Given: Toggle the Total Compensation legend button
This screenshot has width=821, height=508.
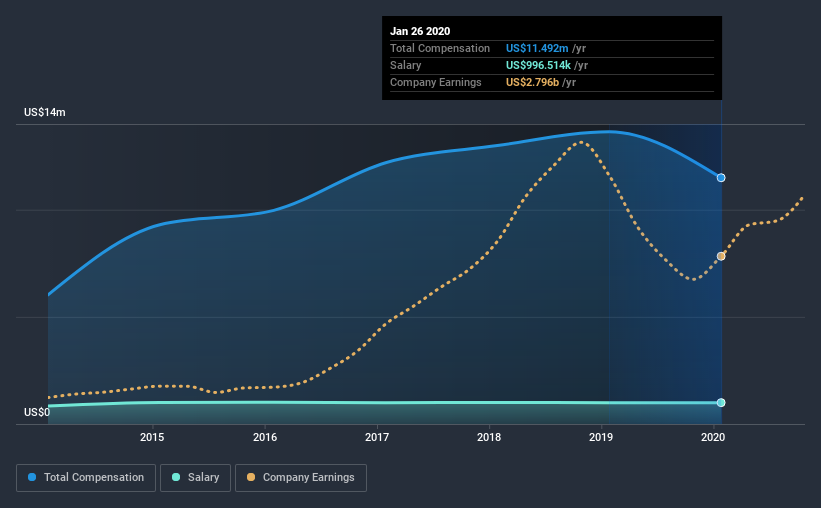Looking at the screenshot, I should [86, 478].
